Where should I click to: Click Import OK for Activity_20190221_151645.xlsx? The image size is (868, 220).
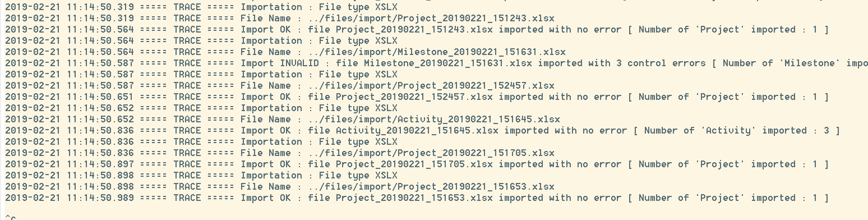266,130
